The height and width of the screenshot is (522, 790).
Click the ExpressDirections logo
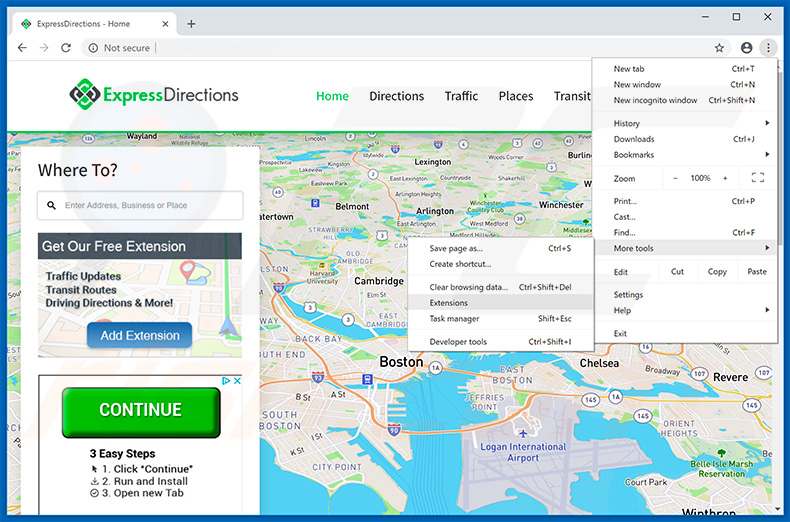point(154,94)
